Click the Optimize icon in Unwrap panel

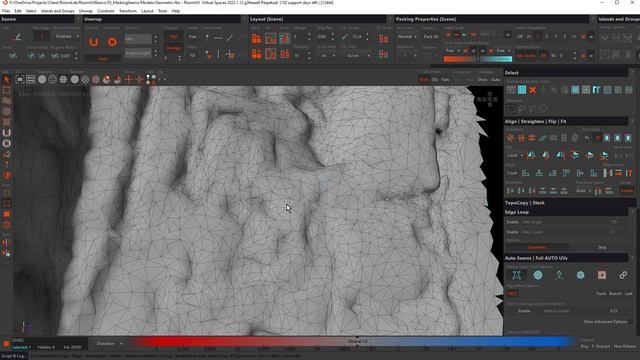[x=112, y=42]
